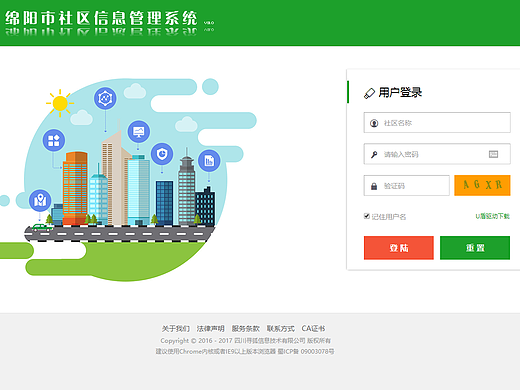
Task: Open the U盾驱动下载 download link
Action: 492,216
